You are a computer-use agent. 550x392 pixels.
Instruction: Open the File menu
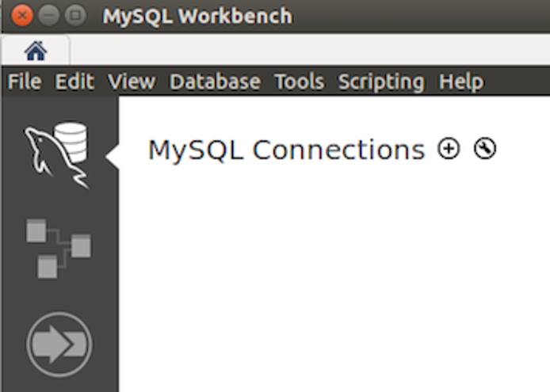point(24,82)
